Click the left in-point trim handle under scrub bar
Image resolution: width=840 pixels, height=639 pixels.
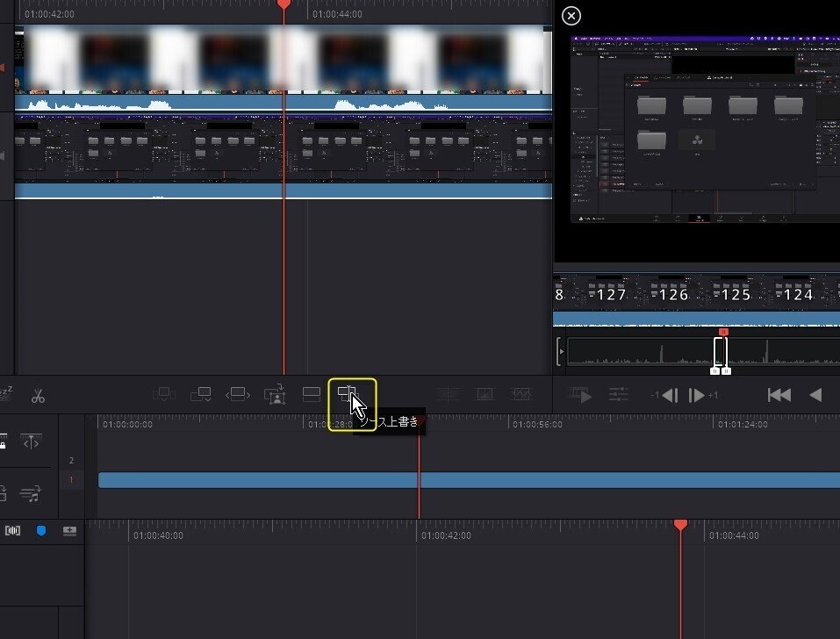[x=714, y=370]
